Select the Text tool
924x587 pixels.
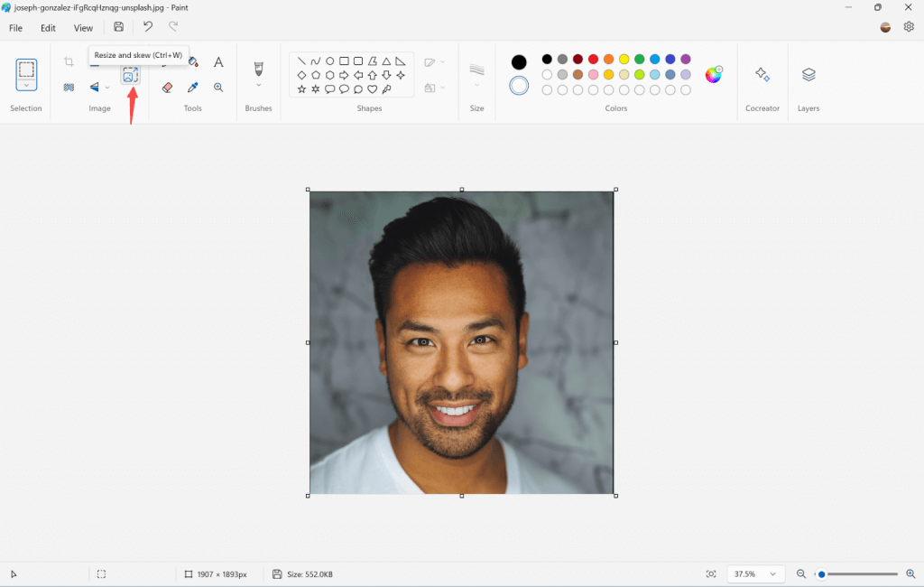[x=218, y=62]
